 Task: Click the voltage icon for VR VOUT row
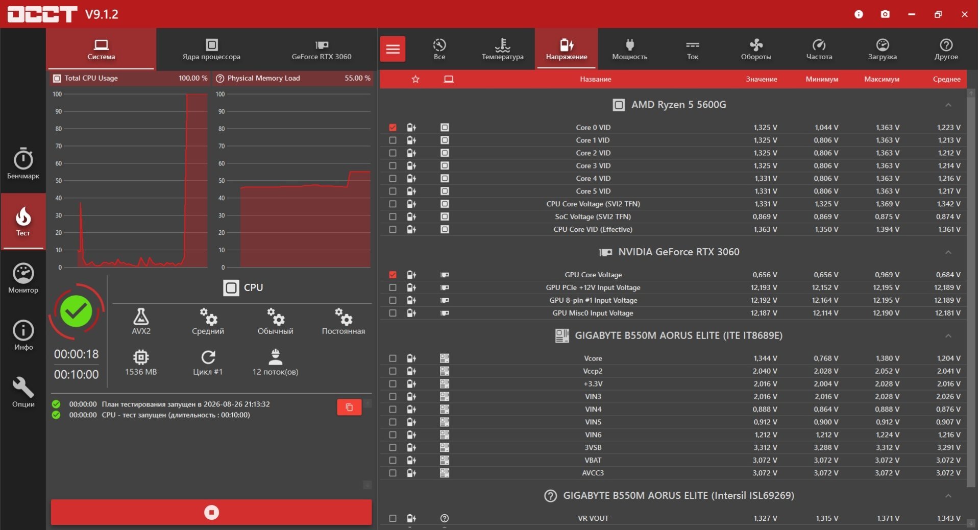coord(411,518)
